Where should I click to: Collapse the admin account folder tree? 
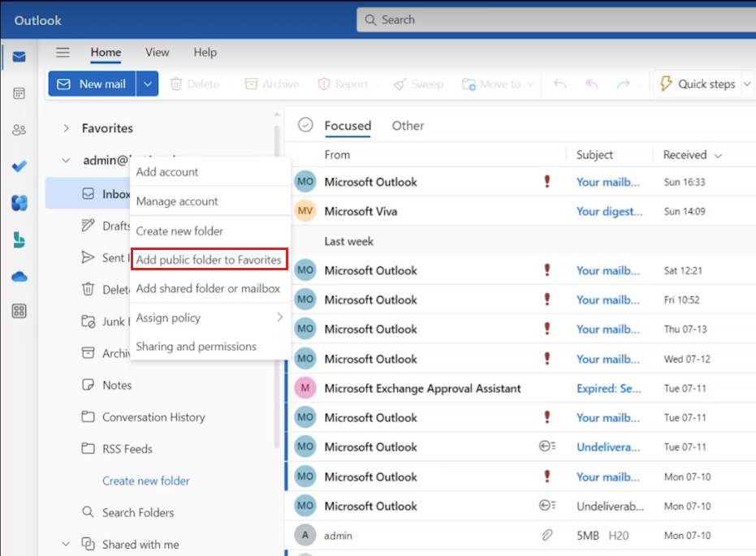(x=66, y=160)
